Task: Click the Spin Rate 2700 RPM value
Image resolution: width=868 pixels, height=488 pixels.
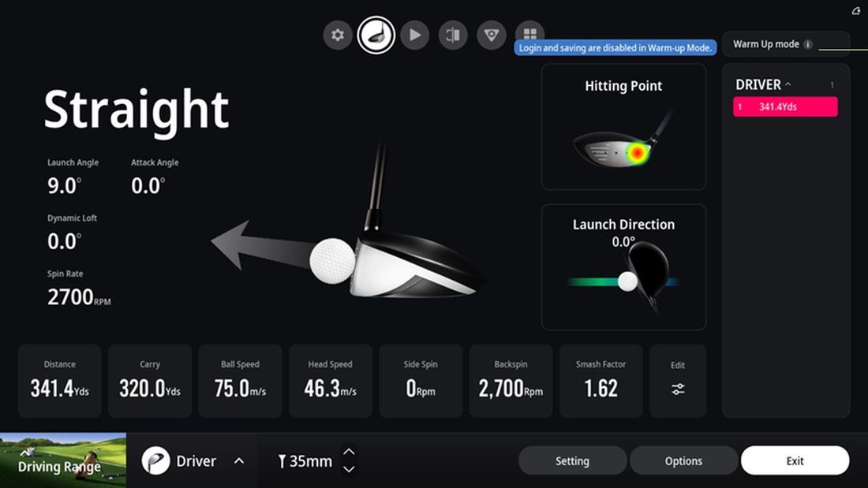Action: pyautogui.click(x=79, y=297)
